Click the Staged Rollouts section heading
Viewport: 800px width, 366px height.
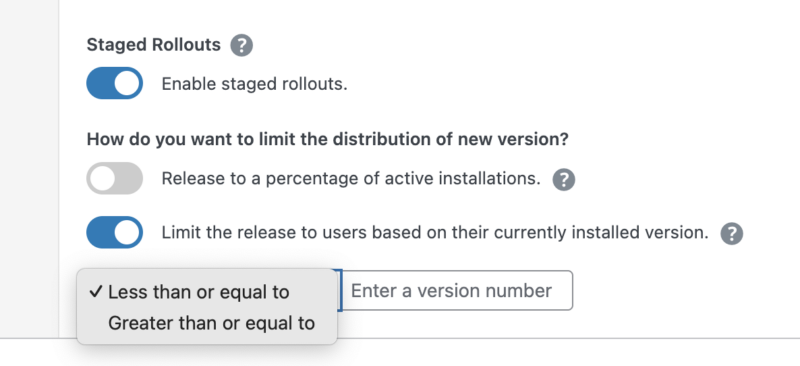pyautogui.click(x=154, y=45)
